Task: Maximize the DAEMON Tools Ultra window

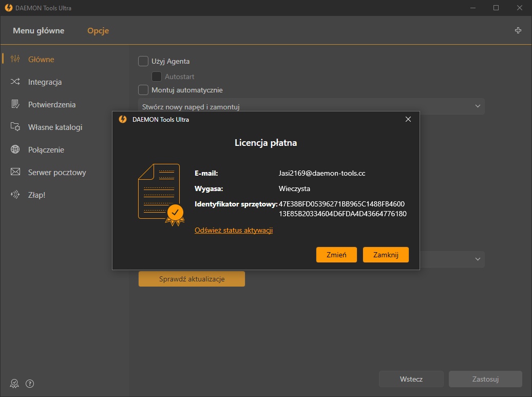Action: tap(496, 8)
